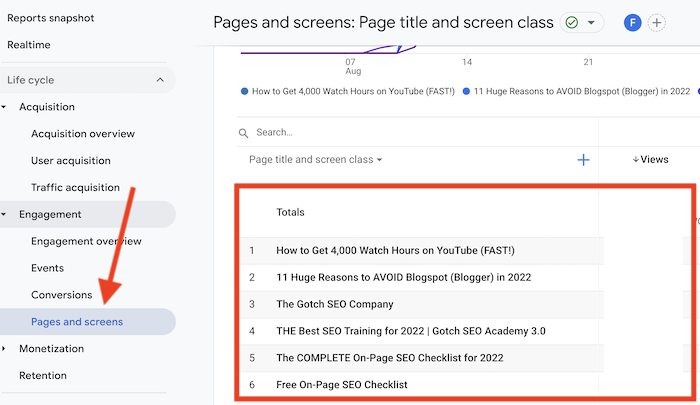Select row The Gotch SEO Company

[x=335, y=304]
